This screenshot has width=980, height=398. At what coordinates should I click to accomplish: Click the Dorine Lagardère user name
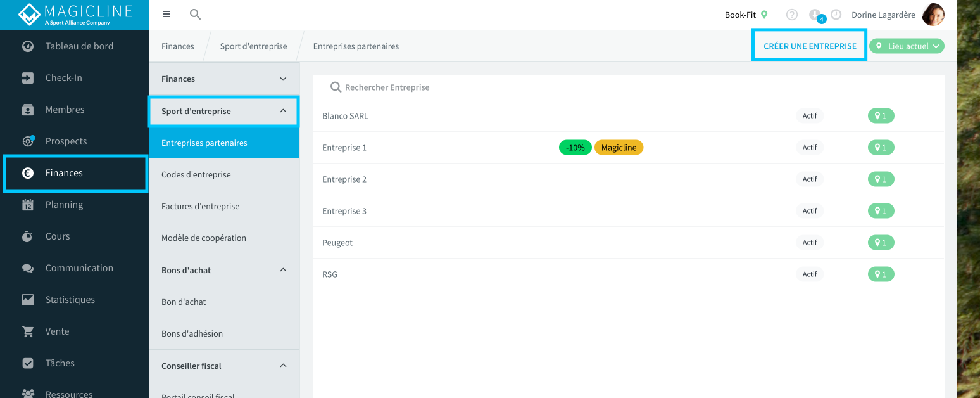(883, 15)
